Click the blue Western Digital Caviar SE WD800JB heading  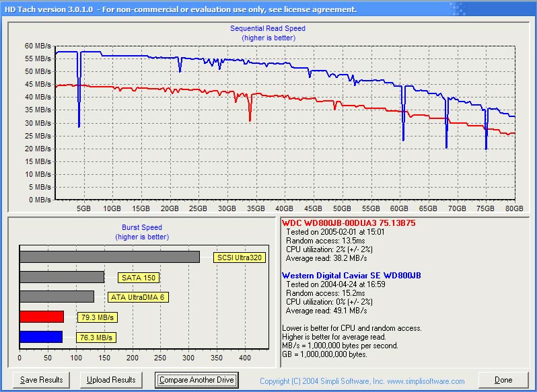[351, 276]
